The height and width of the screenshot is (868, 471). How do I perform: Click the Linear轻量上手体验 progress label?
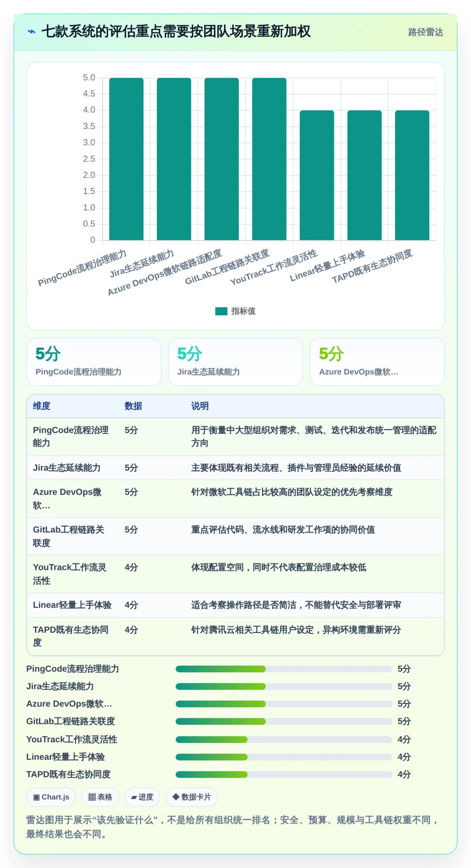tap(65, 757)
